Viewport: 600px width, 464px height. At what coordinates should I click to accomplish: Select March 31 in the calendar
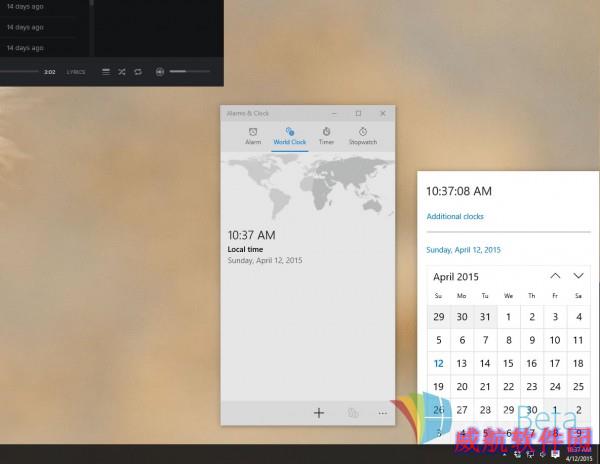click(485, 317)
